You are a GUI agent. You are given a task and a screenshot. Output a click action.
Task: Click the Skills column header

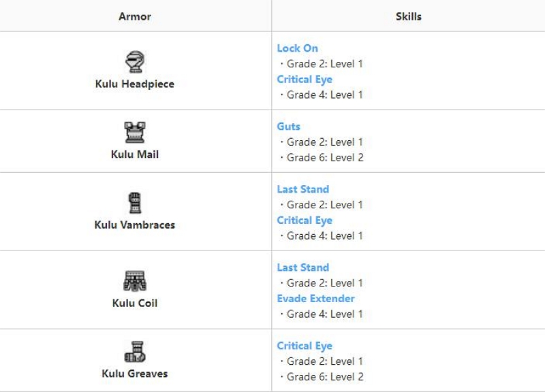pyautogui.click(x=408, y=16)
